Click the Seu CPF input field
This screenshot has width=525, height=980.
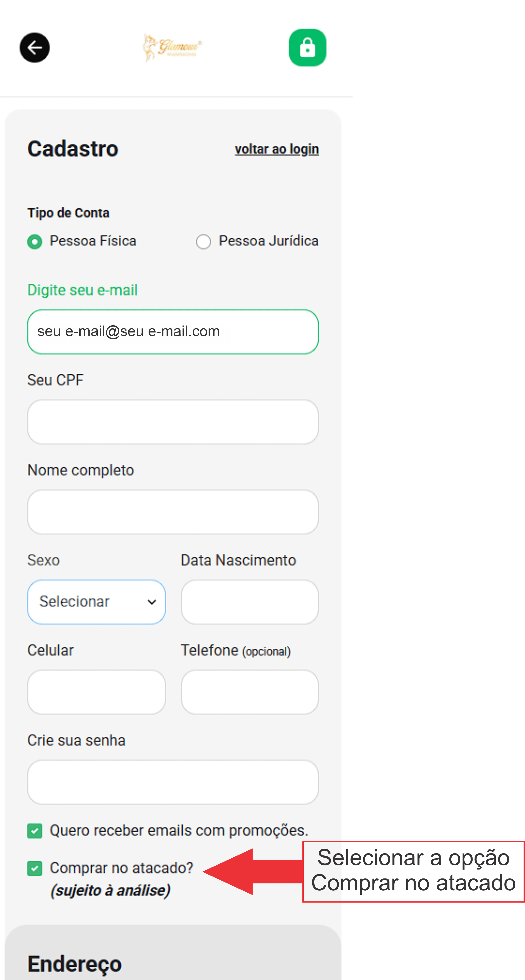pyautogui.click(x=173, y=422)
